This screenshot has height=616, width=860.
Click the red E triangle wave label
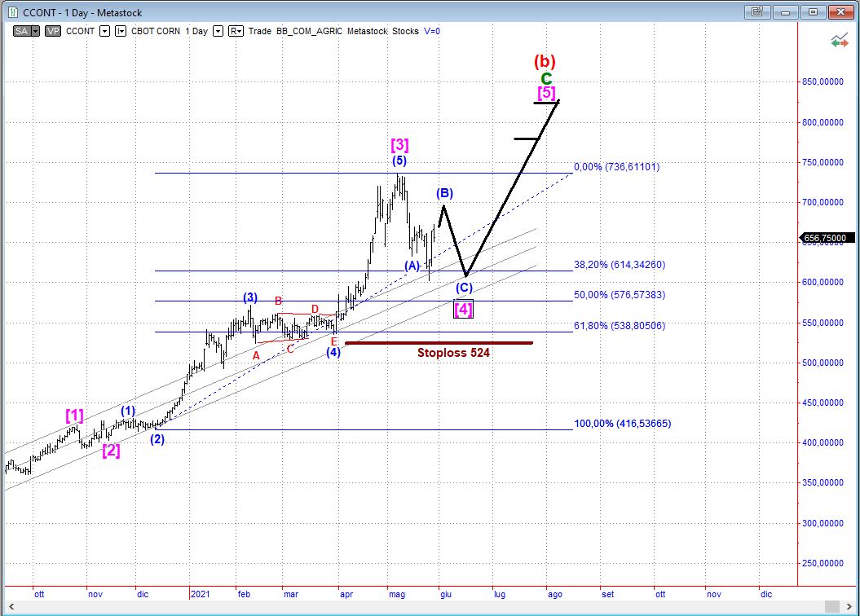pyautogui.click(x=333, y=341)
